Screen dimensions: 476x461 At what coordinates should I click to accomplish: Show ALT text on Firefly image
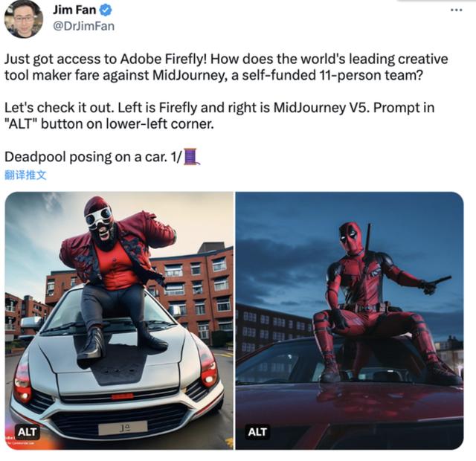[x=28, y=431]
